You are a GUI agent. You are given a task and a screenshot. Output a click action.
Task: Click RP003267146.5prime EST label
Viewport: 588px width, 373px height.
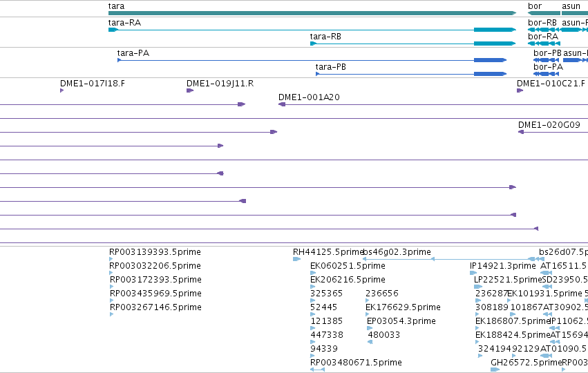tap(155, 307)
